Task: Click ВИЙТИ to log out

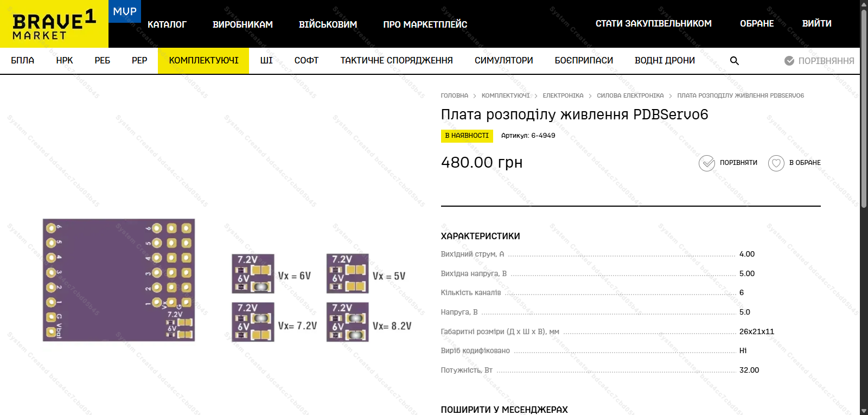Action: 817,23
